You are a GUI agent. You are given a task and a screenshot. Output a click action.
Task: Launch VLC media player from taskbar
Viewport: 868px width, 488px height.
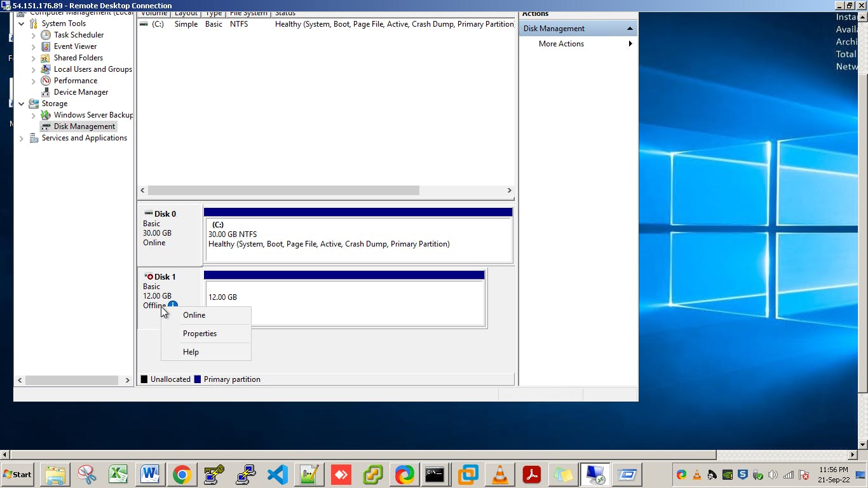(500, 475)
